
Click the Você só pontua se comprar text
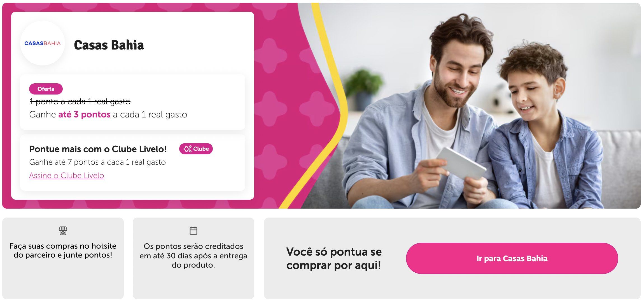point(334,258)
